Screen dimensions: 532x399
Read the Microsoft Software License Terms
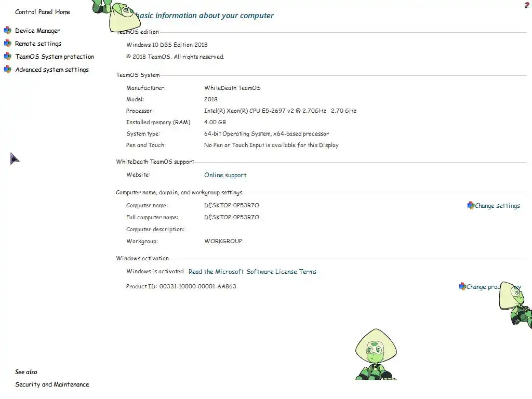(x=252, y=271)
